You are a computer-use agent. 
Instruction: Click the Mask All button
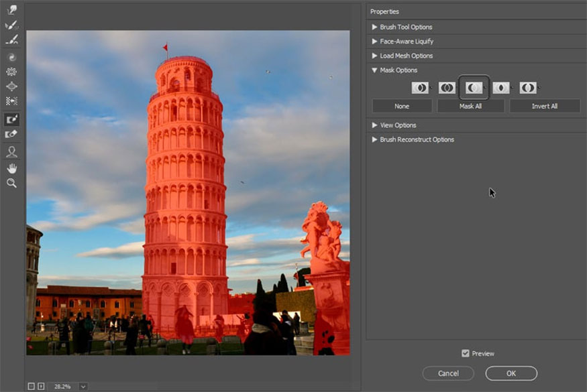pyautogui.click(x=470, y=106)
